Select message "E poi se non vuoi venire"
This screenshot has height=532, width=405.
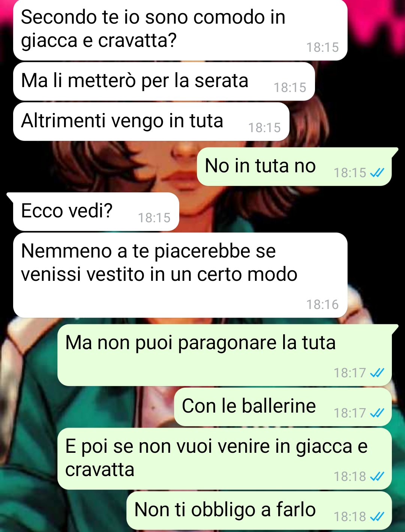pos(224,458)
